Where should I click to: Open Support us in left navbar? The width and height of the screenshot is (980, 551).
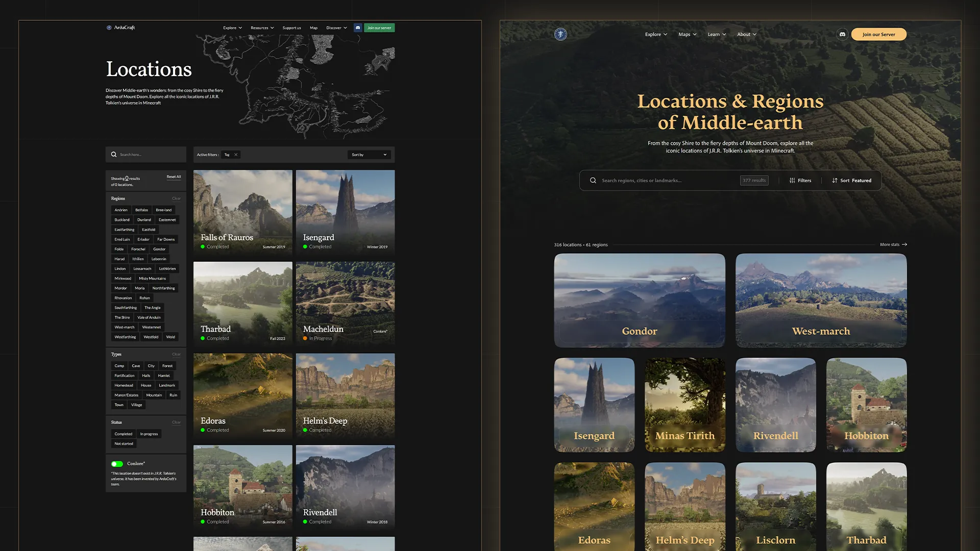tap(291, 28)
